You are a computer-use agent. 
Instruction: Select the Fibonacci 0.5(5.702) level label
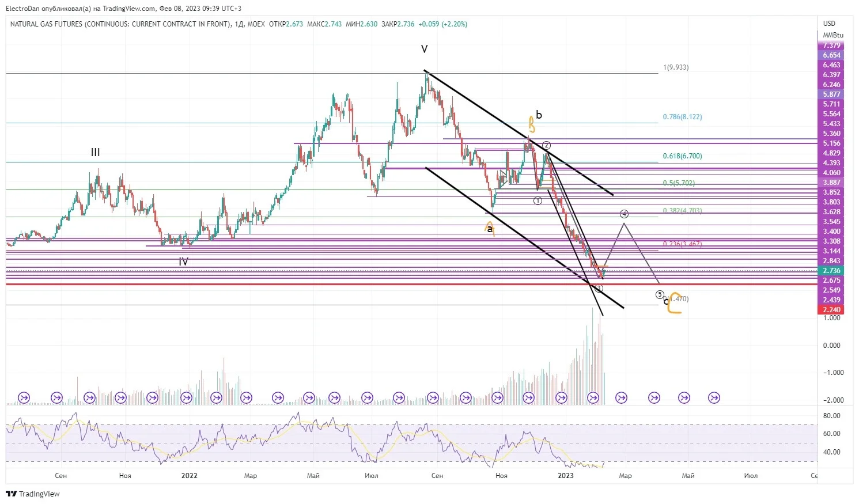point(679,183)
